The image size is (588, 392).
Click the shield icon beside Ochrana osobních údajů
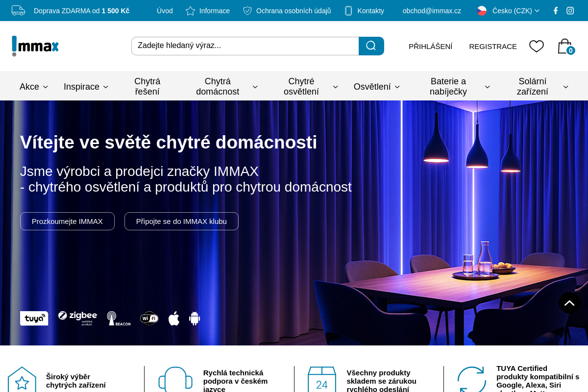click(247, 11)
